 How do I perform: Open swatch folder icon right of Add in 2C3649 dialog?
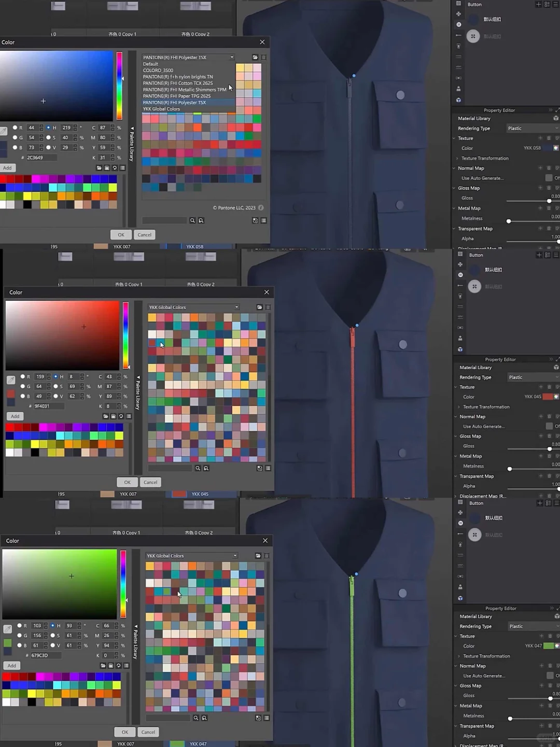(99, 168)
